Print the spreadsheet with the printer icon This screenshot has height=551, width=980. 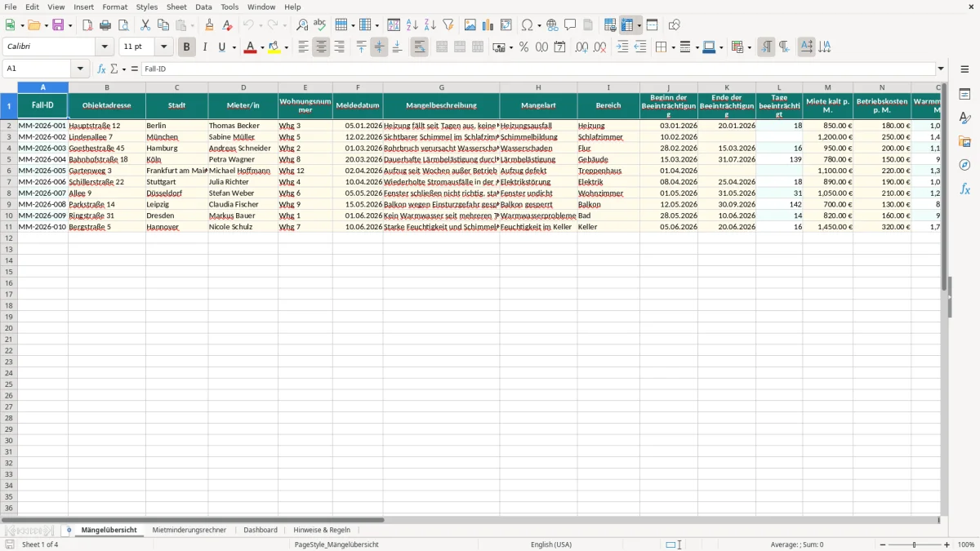point(105,25)
